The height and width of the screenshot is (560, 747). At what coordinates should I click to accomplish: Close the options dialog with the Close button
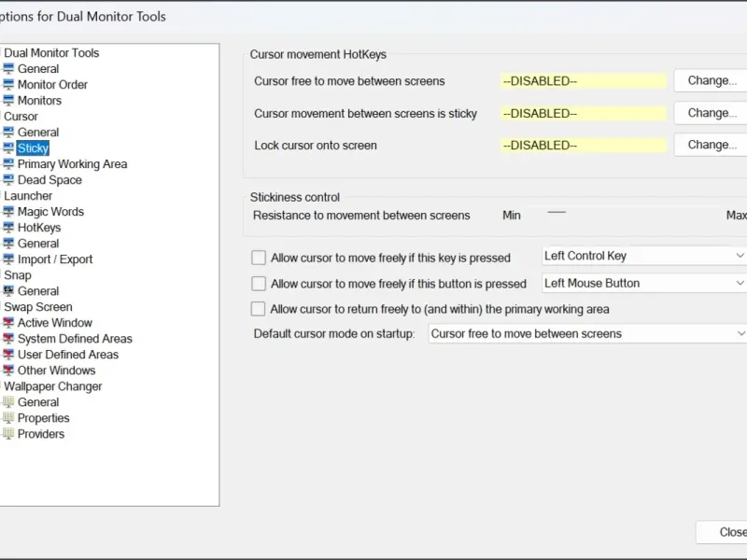click(x=722, y=532)
